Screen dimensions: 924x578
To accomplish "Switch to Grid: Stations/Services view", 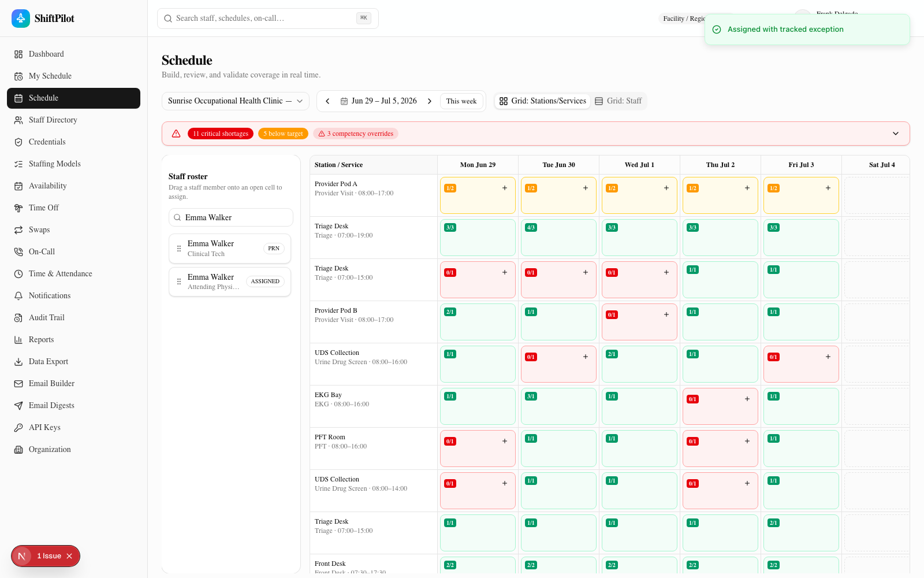I will [543, 101].
